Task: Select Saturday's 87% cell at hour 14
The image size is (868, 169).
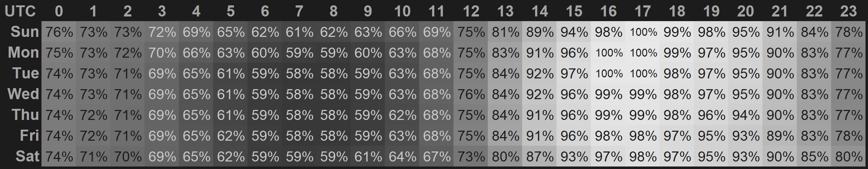Action: [x=540, y=156]
